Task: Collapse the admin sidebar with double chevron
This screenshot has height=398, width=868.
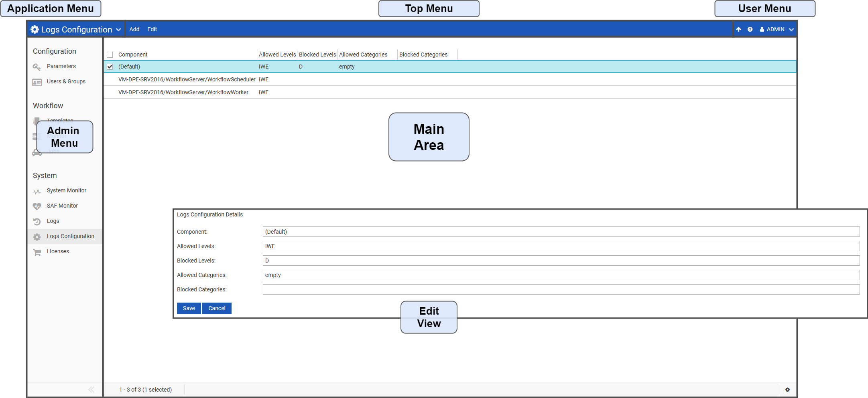Action: click(91, 390)
